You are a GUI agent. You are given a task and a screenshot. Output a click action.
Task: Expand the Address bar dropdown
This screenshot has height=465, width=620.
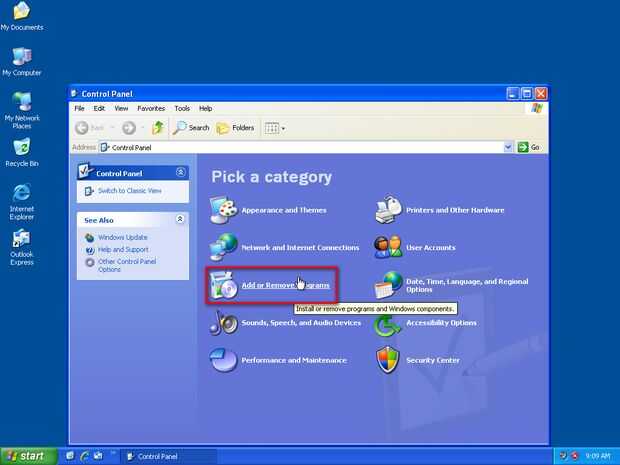(508, 147)
